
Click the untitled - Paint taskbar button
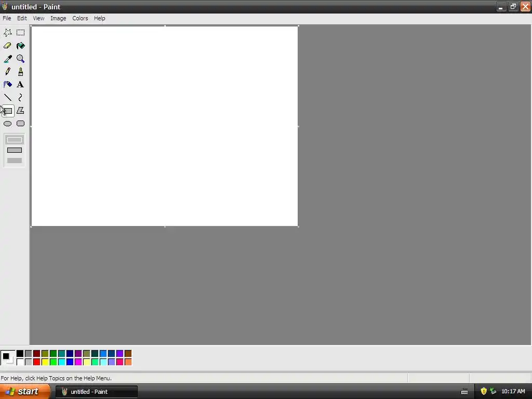coord(96,392)
